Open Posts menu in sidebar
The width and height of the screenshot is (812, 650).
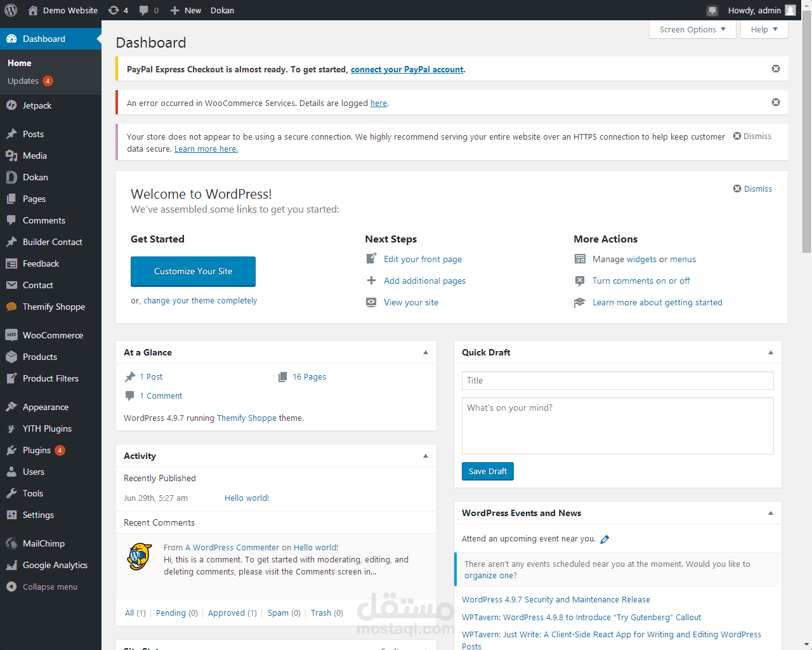point(51,134)
